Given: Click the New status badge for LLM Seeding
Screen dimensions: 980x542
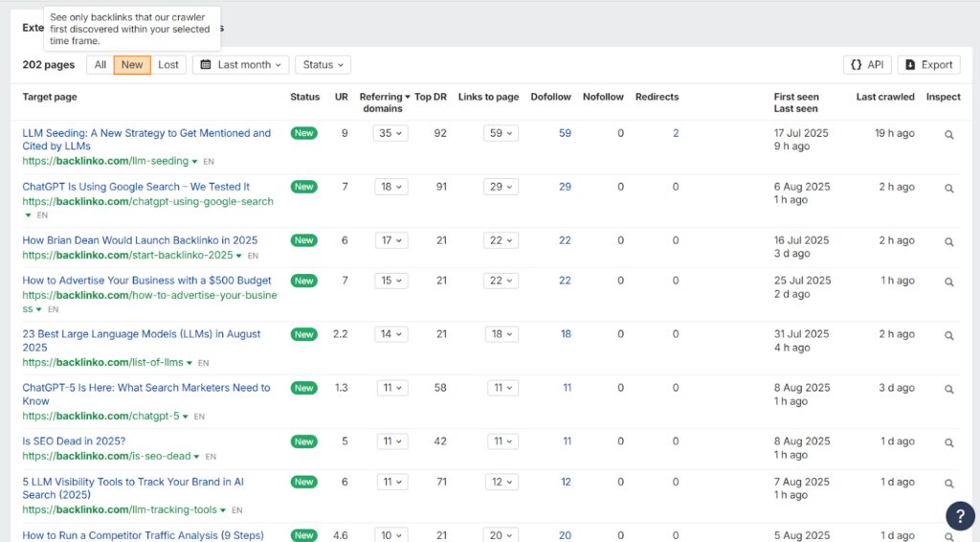Looking at the screenshot, I should pos(303,133).
